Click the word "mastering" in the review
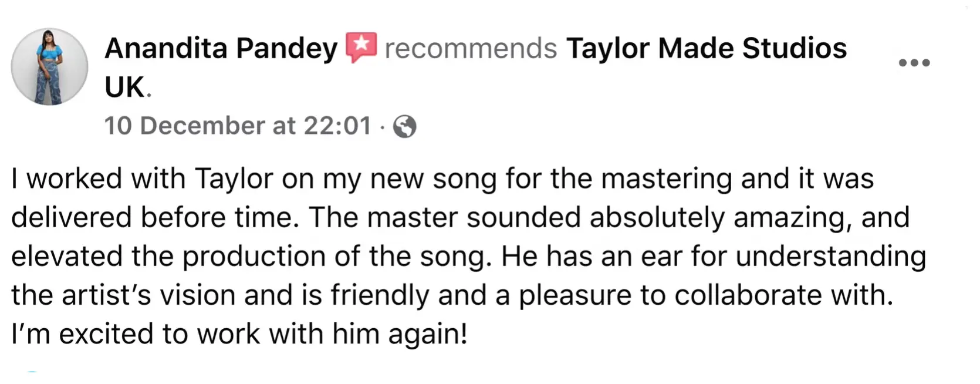The width and height of the screenshot is (980, 384). [667, 178]
